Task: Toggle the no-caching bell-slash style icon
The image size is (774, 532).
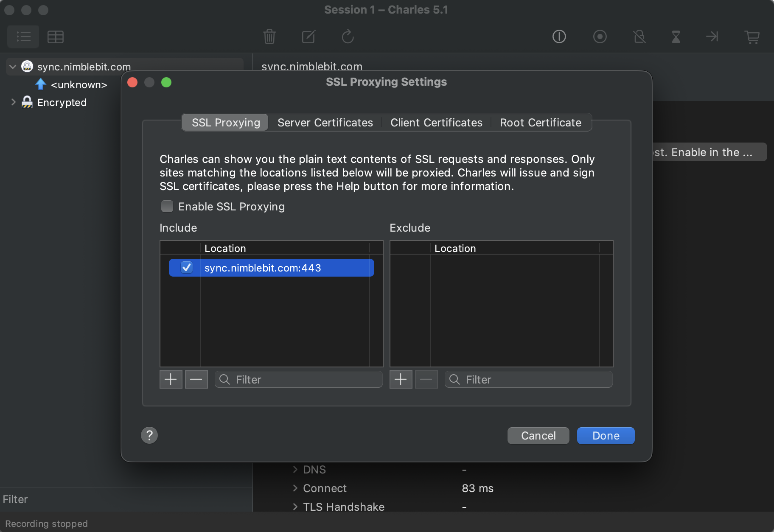Action: pos(639,37)
